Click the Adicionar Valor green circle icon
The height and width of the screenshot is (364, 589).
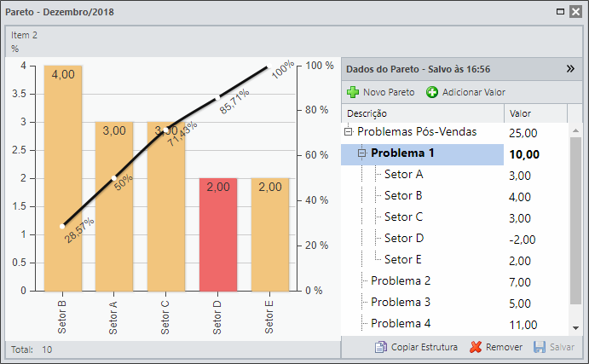click(432, 92)
